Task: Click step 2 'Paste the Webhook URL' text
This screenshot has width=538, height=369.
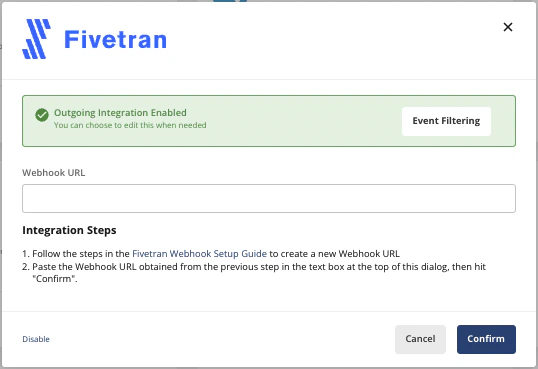Action: [x=259, y=273]
